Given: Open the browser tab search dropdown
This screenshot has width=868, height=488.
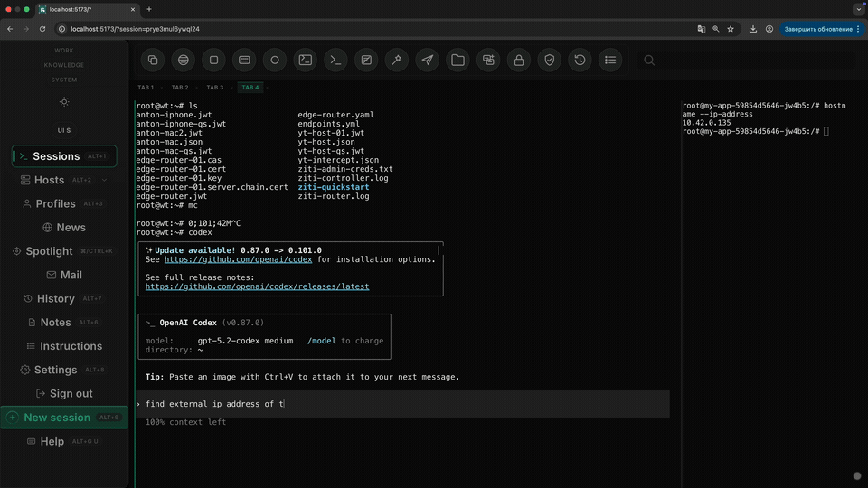Looking at the screenshot, I should coord(857,9).
